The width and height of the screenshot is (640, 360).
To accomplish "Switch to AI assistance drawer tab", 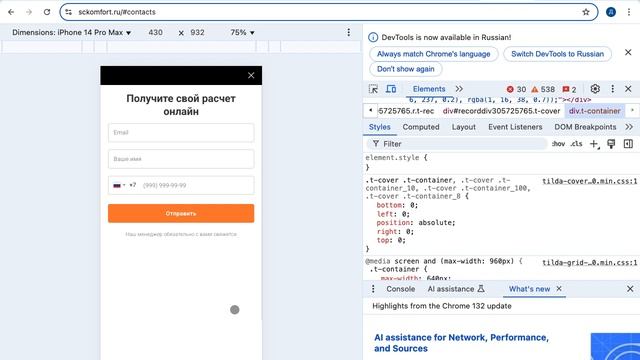I will (456, 289).
